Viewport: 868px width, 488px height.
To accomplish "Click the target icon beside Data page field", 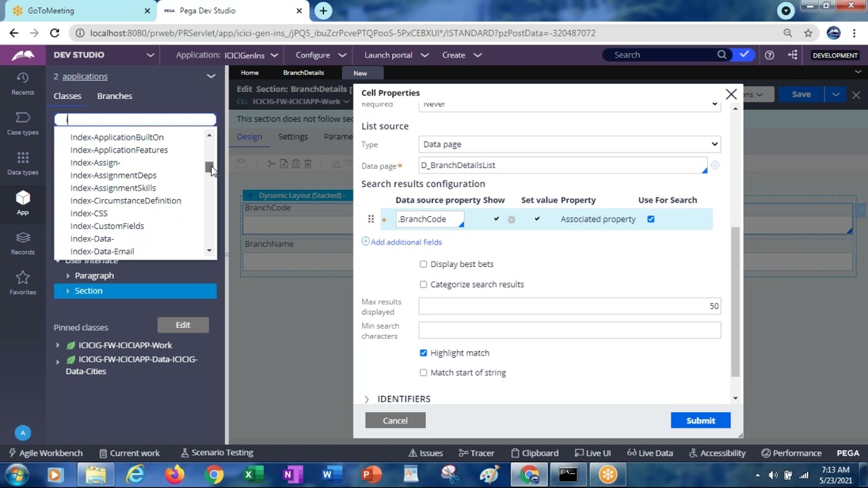I will pyautogui.click(x=715, y=165).
